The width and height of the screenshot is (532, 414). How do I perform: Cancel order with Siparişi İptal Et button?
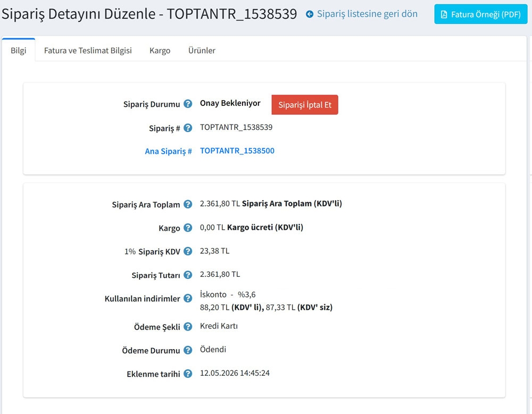tap(305, 104)
